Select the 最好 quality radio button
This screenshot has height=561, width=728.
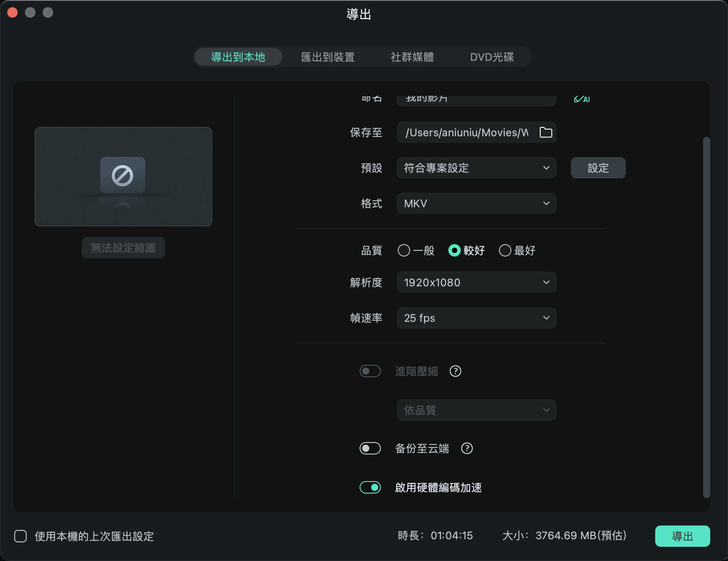505,250
